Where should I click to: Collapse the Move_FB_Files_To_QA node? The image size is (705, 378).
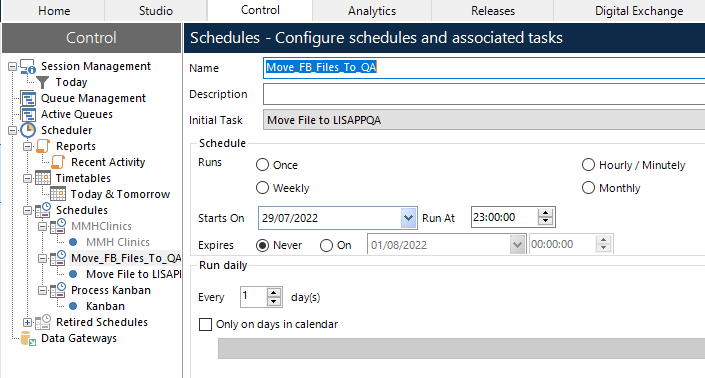tap(42, 258)
